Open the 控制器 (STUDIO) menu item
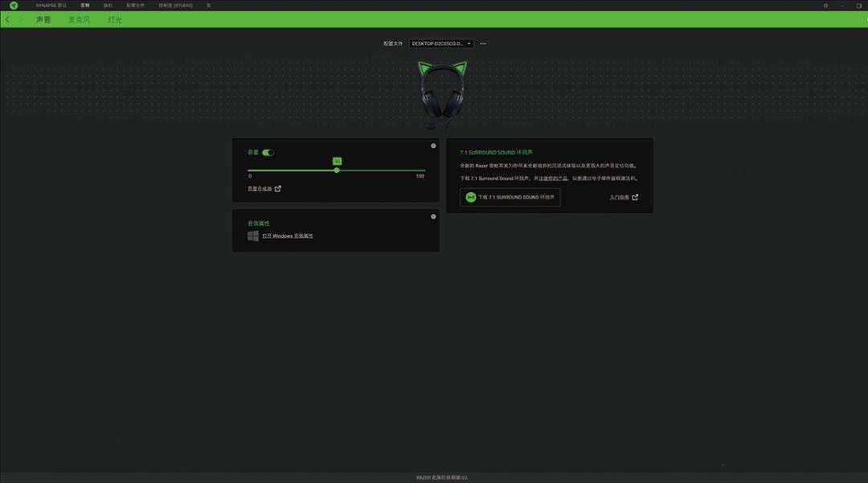The height and width of the screenshot is (483, 868). pos(175,6)
